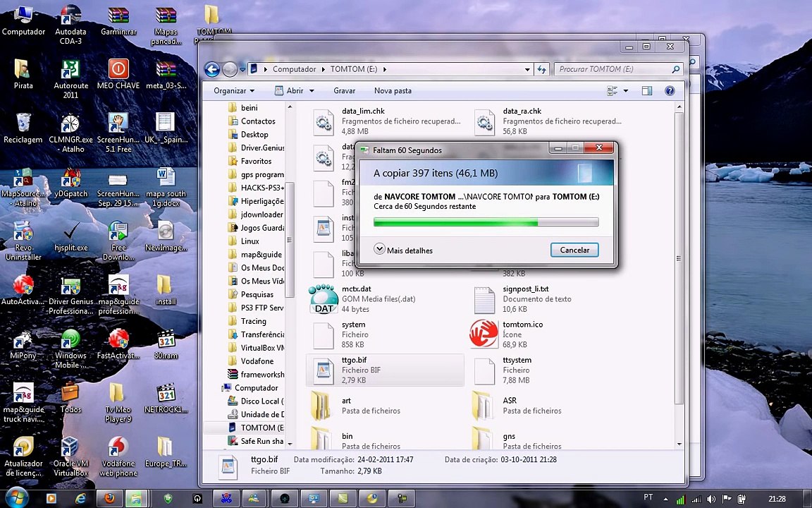
Task: Click Nova pasta in the toolbar
Action: click(393, 91)
